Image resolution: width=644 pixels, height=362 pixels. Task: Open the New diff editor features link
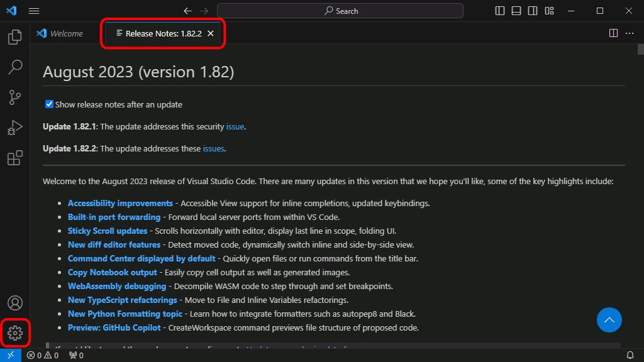[114, 244]
